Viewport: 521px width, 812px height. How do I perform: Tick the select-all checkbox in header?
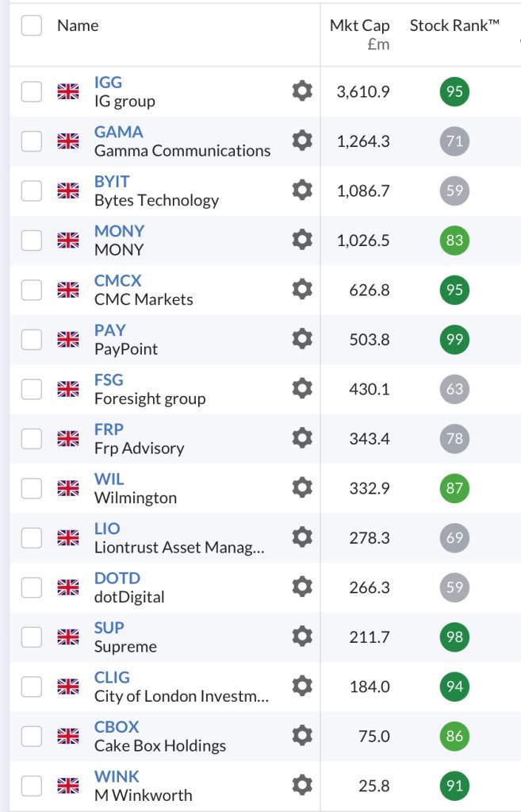point(32,25)
